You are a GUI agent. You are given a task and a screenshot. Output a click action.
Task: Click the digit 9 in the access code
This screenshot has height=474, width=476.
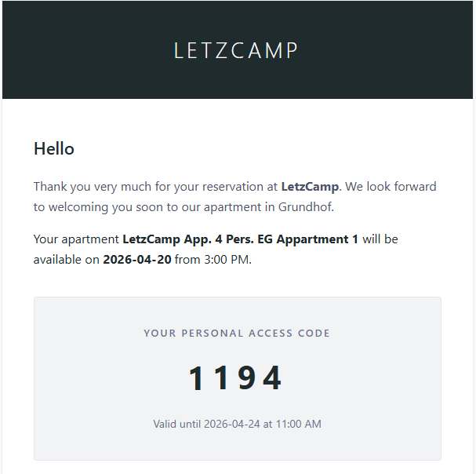point(248,379)
